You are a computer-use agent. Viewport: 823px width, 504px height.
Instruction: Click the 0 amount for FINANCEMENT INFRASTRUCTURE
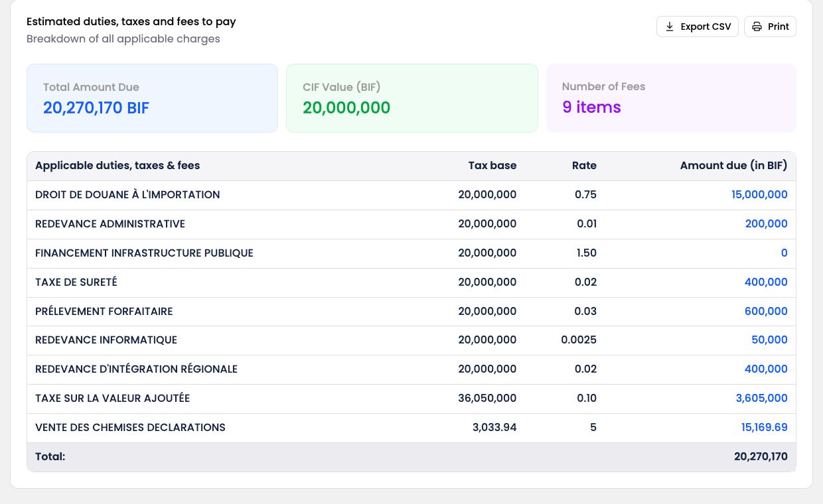tap(785, 253)
